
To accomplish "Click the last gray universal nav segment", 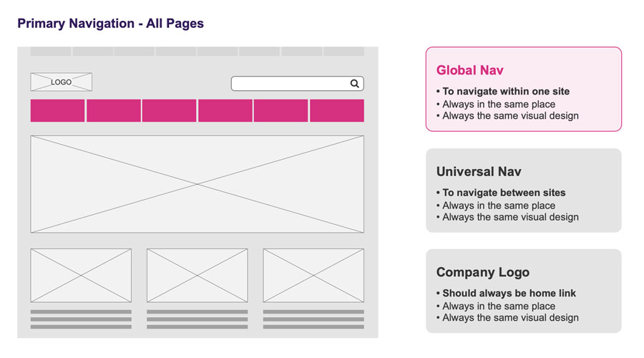I will click(343, 52).
